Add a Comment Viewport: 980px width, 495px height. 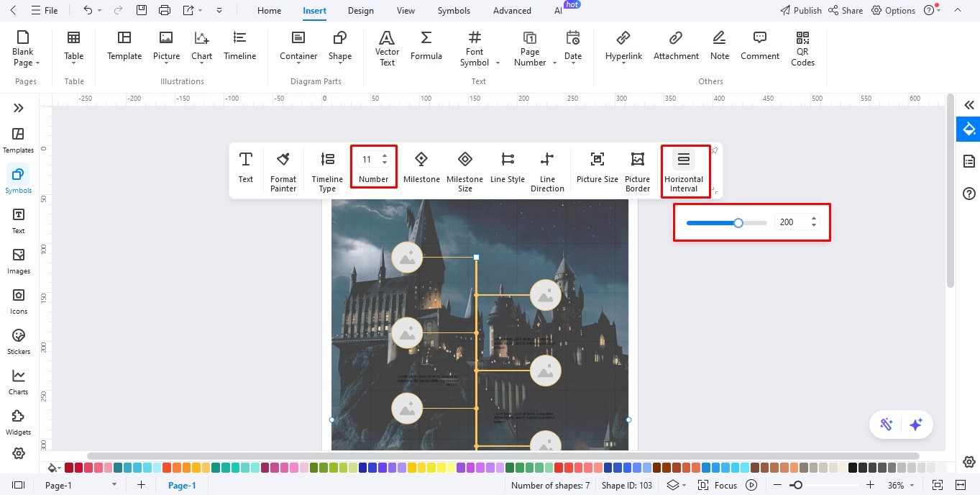click(760, 45)
